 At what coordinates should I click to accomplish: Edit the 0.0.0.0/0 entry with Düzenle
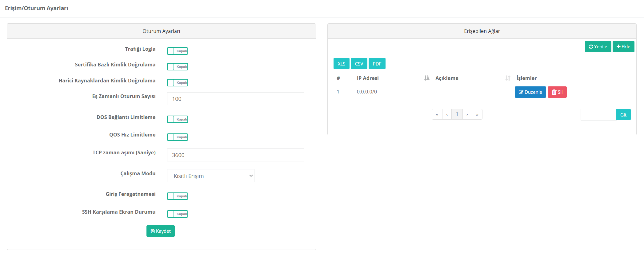[530, 92]
